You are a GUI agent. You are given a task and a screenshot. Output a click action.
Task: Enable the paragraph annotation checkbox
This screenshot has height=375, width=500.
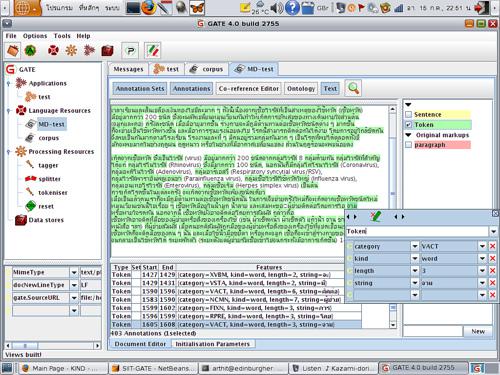[408, 145]
